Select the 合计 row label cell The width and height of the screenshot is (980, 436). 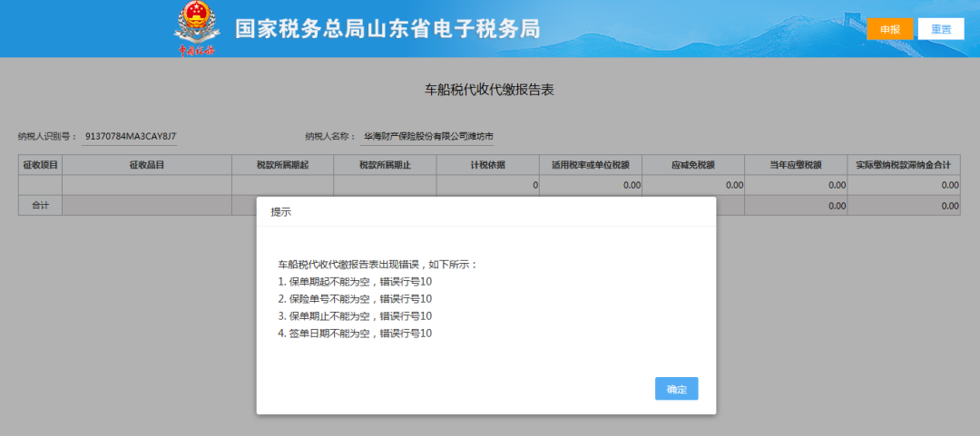(40, 206)
